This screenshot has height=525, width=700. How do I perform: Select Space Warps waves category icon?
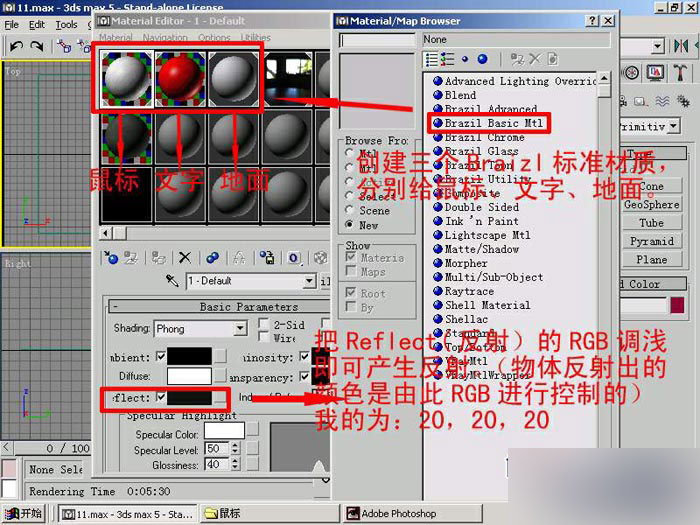662,101
